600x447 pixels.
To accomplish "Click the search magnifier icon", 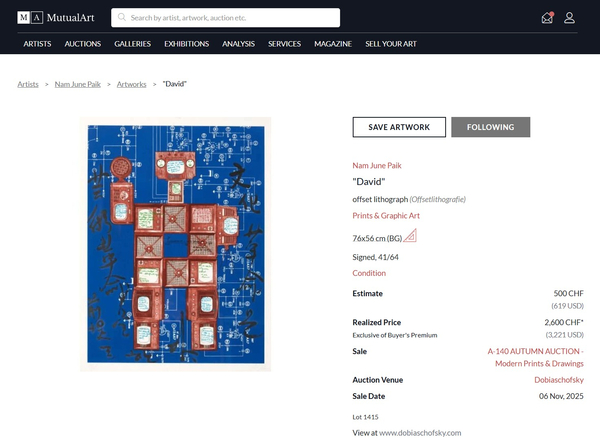I will tap(121, 17).
